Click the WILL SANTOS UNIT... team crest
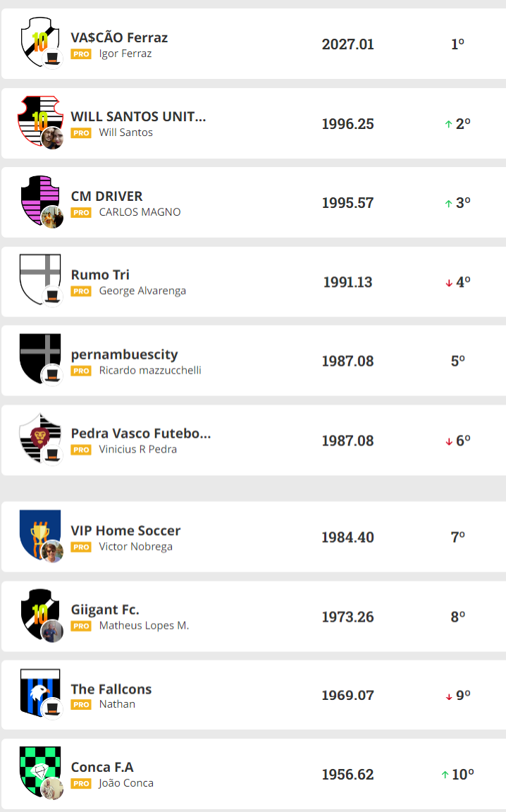 point(35,118)
